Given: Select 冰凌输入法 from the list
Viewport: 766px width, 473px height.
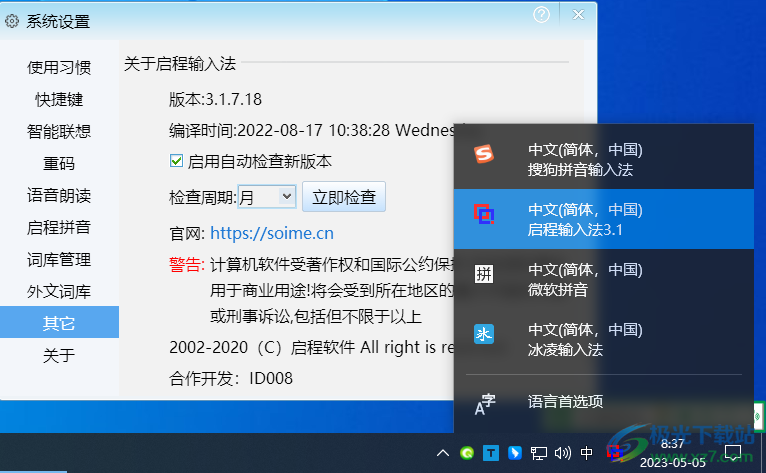Looking at the screenshot, I should [x=604, y=339].
